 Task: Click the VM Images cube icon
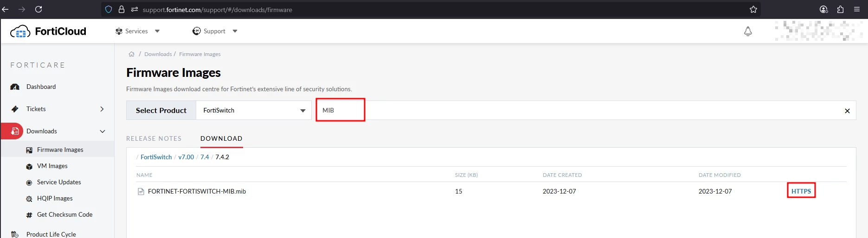pos(29,166)
